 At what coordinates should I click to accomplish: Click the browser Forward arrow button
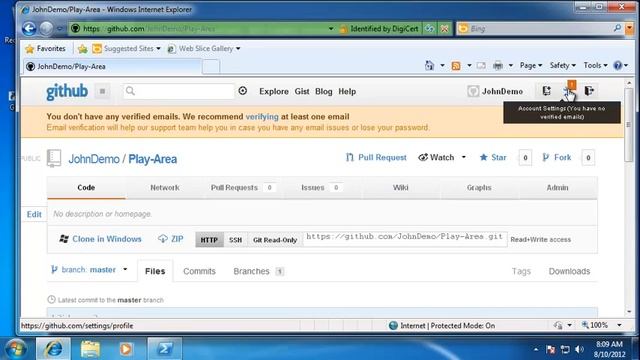click(x=46, y=29)
